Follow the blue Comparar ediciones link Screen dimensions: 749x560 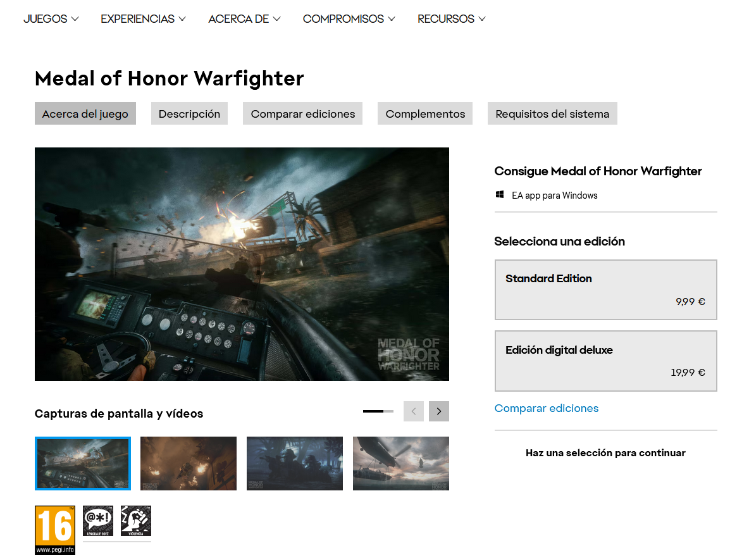[x=546, y=408]
